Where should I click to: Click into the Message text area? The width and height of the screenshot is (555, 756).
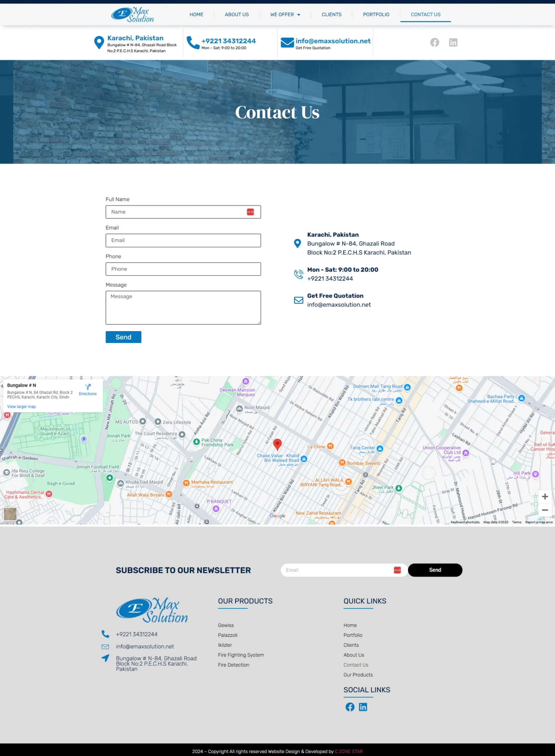[x=183, y=307]
